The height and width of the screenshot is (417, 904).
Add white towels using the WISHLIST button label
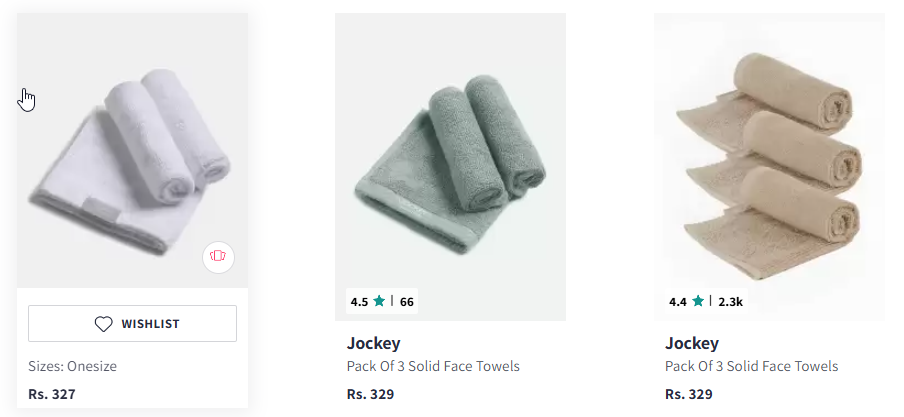tap(150, 324)
